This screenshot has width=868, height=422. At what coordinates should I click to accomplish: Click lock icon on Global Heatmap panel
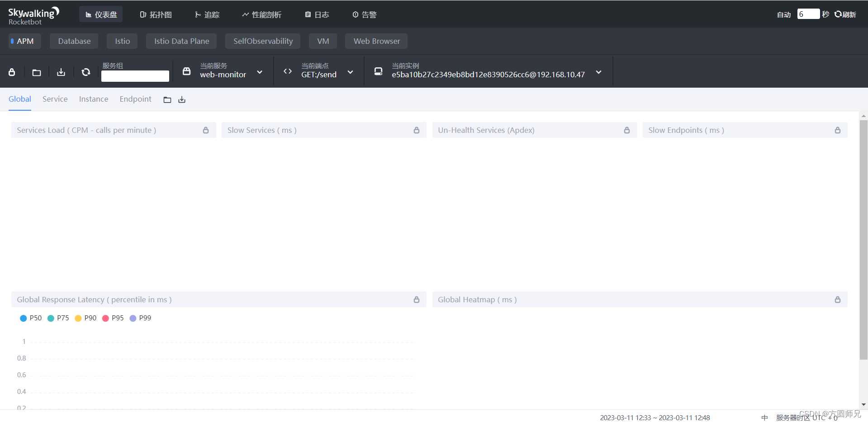point(837,300)
